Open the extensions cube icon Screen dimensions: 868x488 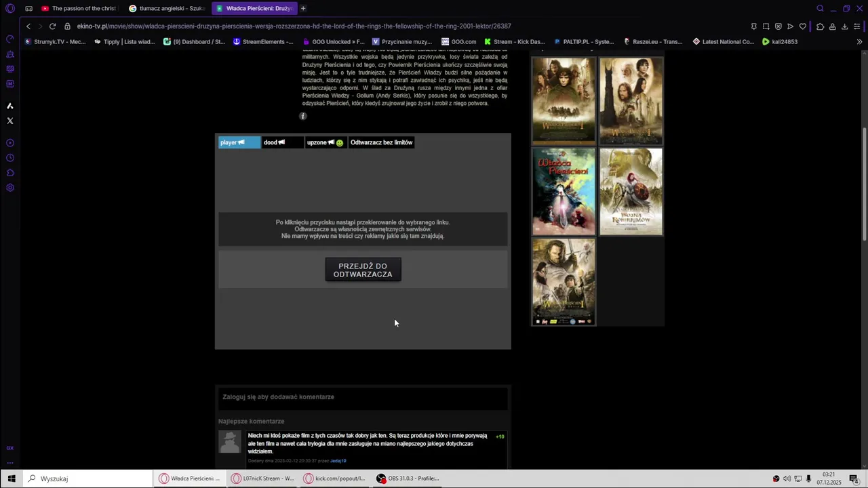[820, 26]
